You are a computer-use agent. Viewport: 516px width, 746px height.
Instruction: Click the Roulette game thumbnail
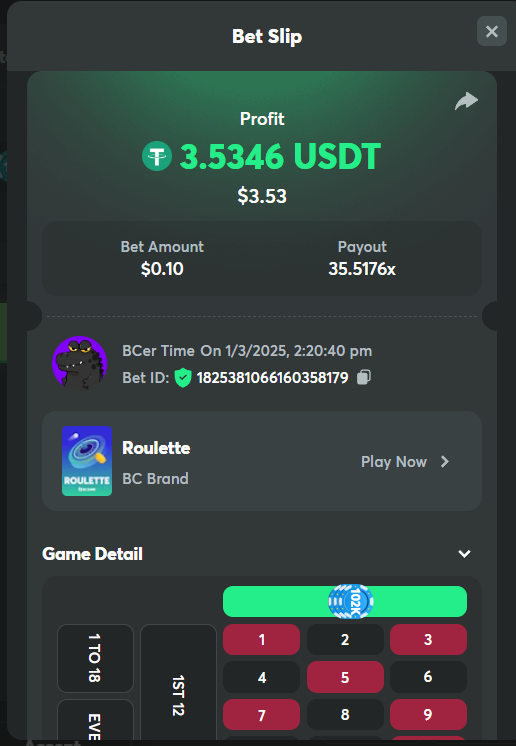87,461
